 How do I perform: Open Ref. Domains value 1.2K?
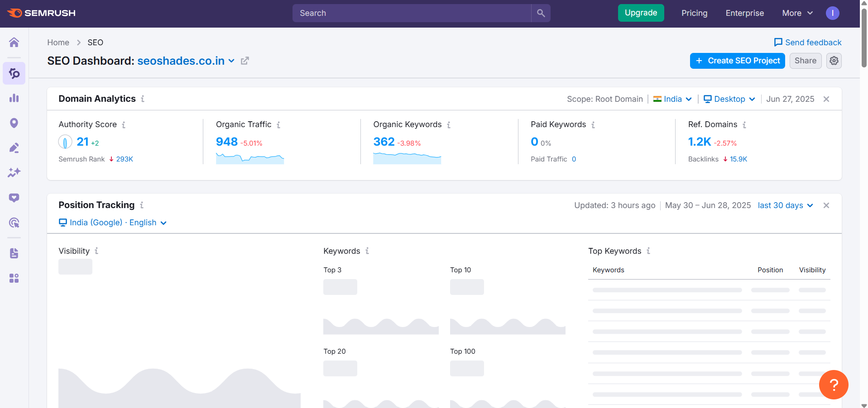click(x=700, y=142)
